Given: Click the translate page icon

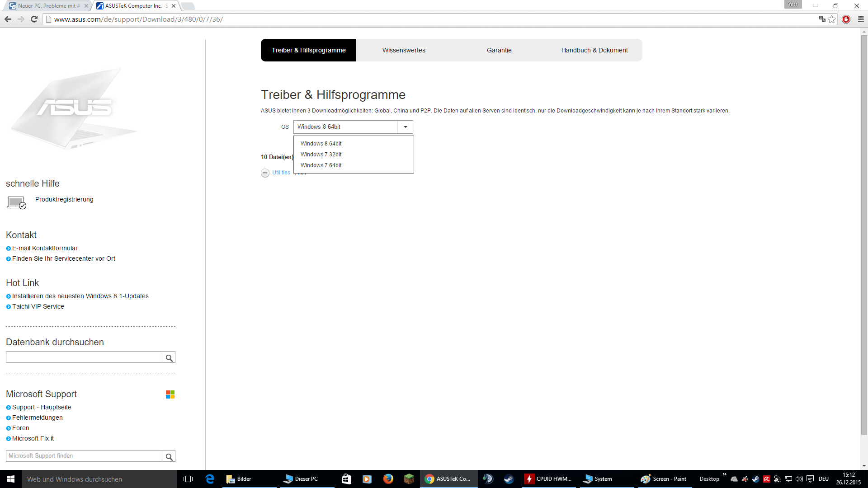Looking at the screenshot, I should (822, 19).
